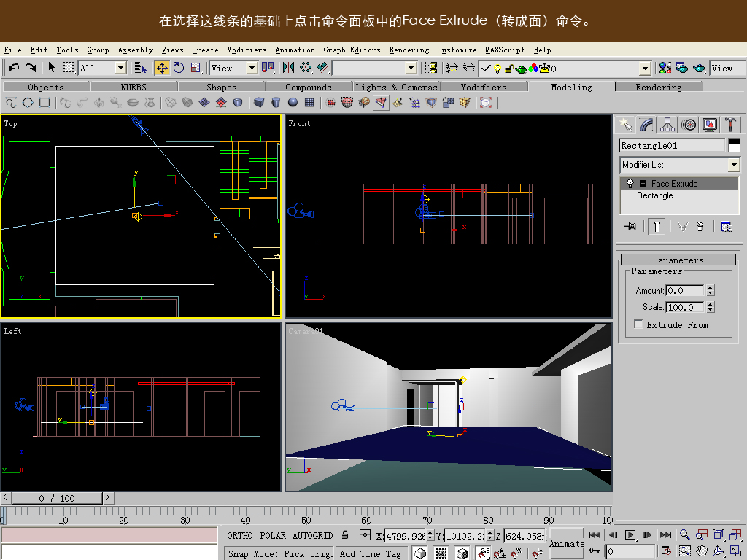Open the Time Configuration icon

[666, 551]
